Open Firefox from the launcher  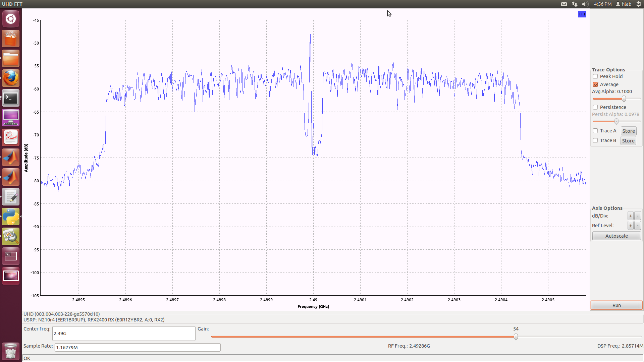coord(11,78)
